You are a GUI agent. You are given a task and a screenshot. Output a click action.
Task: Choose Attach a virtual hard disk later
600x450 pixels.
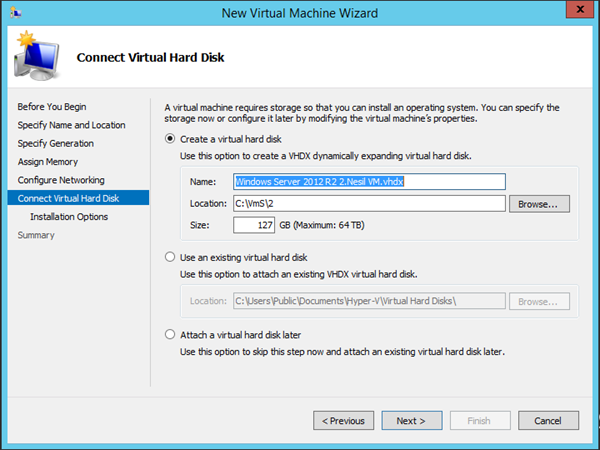[x=170, y=335]
